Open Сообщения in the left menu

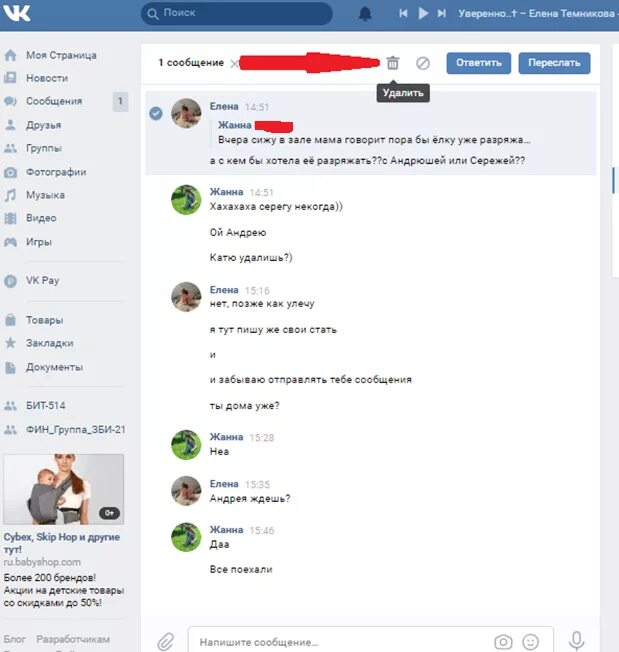54,101
